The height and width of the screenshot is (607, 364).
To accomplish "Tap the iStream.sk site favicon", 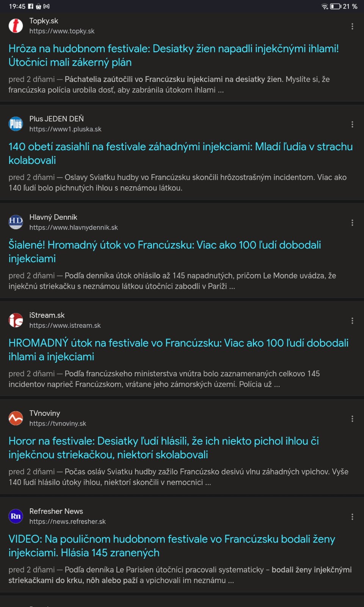I will [x=16, y=320].
